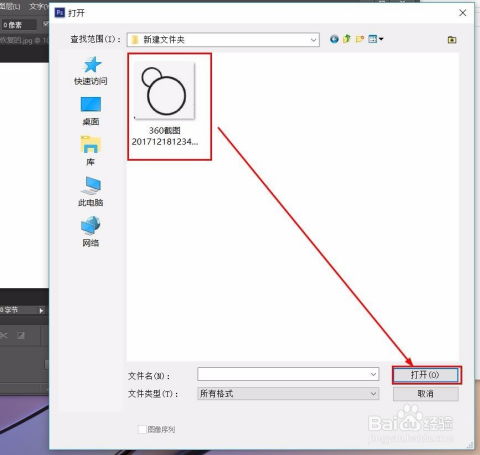Expand the 查找范围 folder dropdown
This screenshot has width=480, height=455.
click(x=313, y=40)
